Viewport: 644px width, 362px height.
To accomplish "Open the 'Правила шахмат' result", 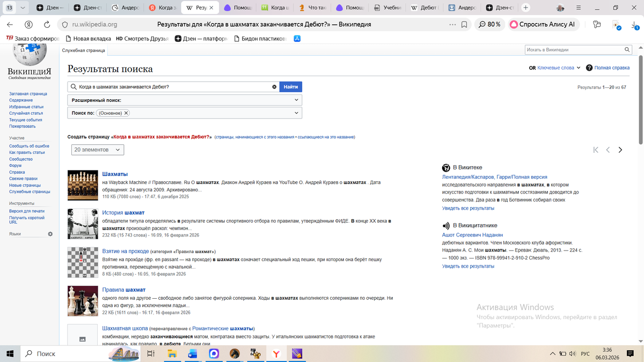I will click(123, 290).
